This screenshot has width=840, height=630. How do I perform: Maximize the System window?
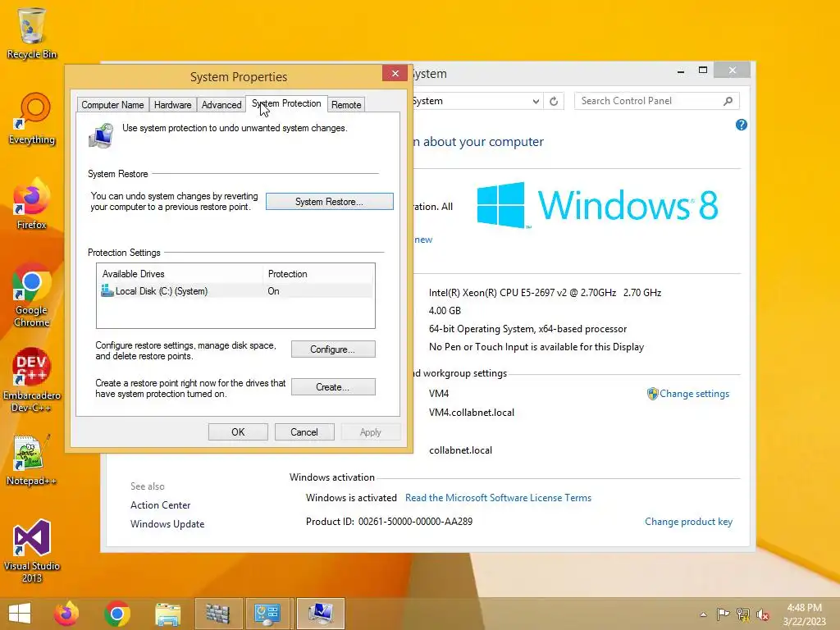[703, 71]
